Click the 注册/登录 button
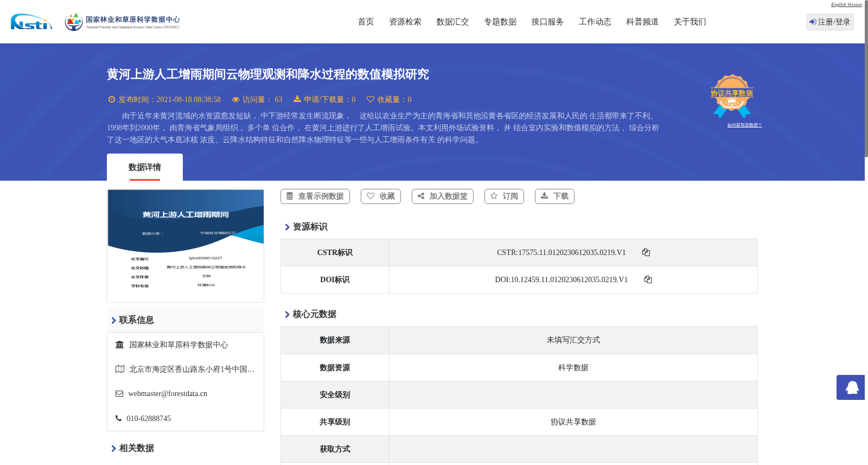Screen dimensions: 868x465 pos(830,22)
